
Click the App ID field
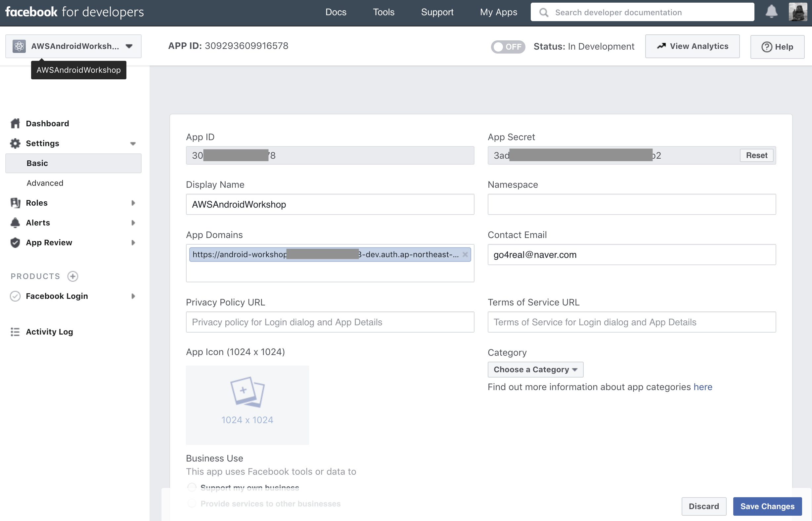pyautogui.click(x=330, y=156)
